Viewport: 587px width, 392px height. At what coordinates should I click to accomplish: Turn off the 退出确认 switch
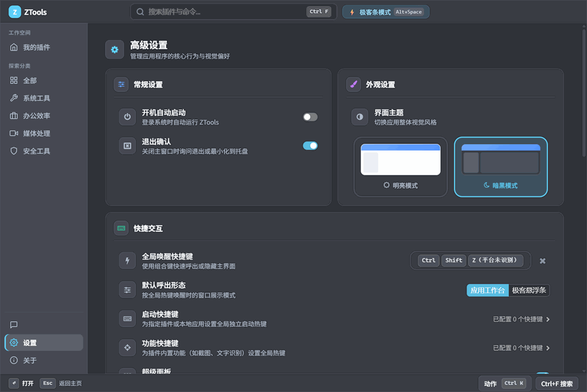click(310, 146)
